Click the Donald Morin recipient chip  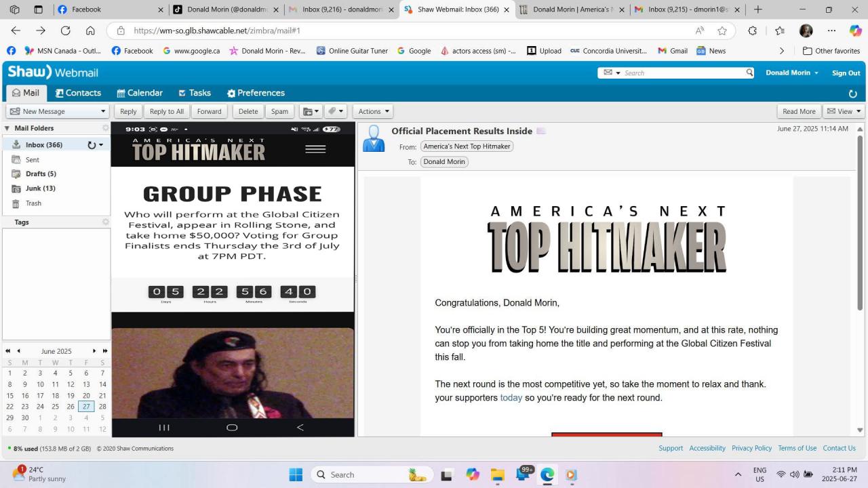(444, 162)
